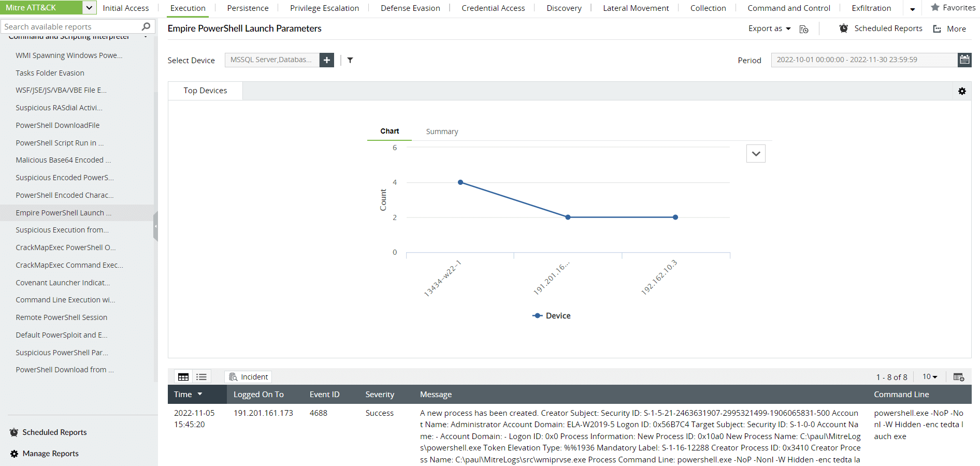Open the device filter funnel icon
This screenshot has height=466, width=980.
point(350,60)
